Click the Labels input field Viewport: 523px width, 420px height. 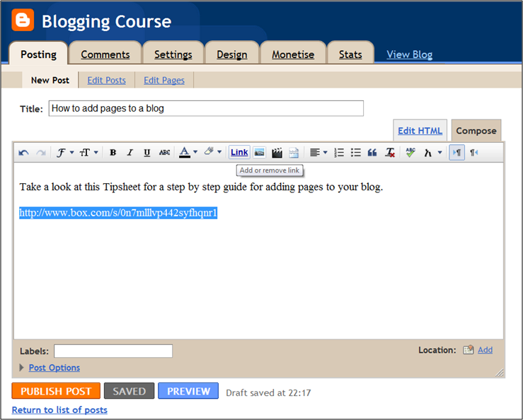[113, 351]
